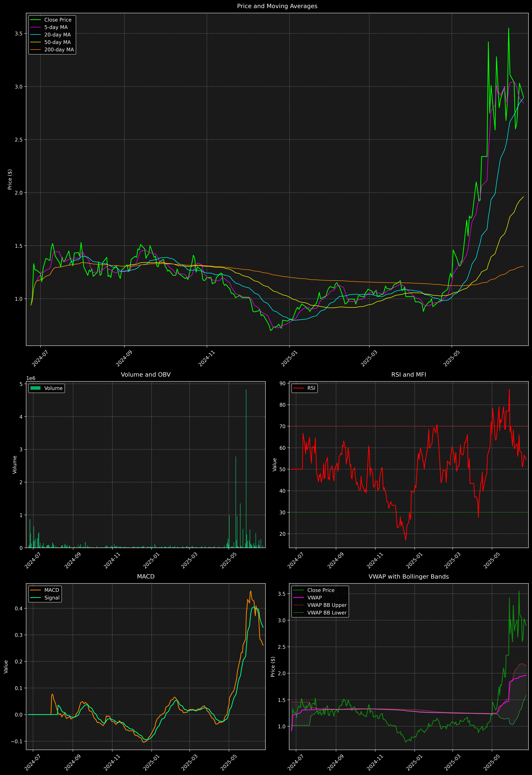This screenshot has width=532, height=775.
Task: Select 'Close Price' legend entry in VWAP chart
Action: [314, 590]
